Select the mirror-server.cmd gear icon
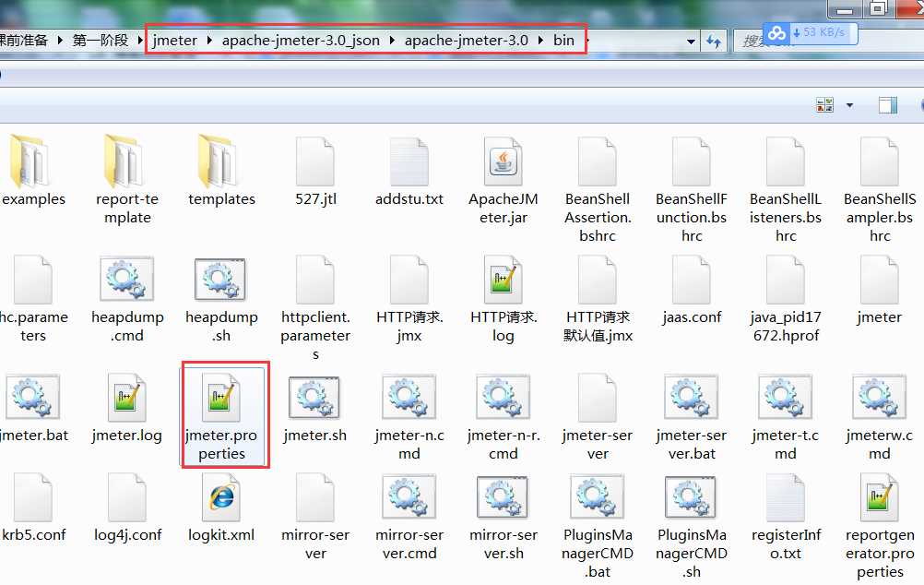Viewport: 924px width, 585px height. click(x=409, y=496)
